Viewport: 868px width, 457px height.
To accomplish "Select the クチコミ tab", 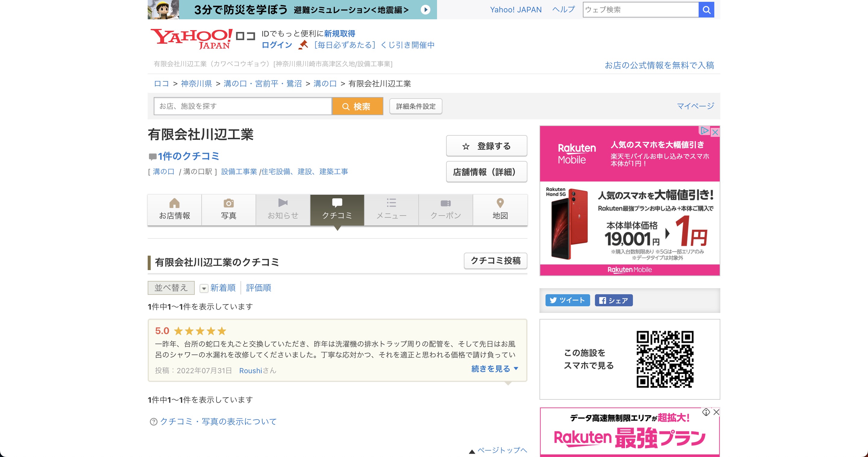I will 337,210.
